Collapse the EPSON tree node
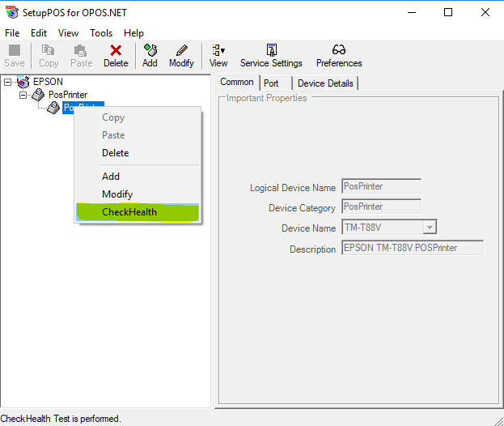The height and width of the screenshot is (426, 504). 7,83
